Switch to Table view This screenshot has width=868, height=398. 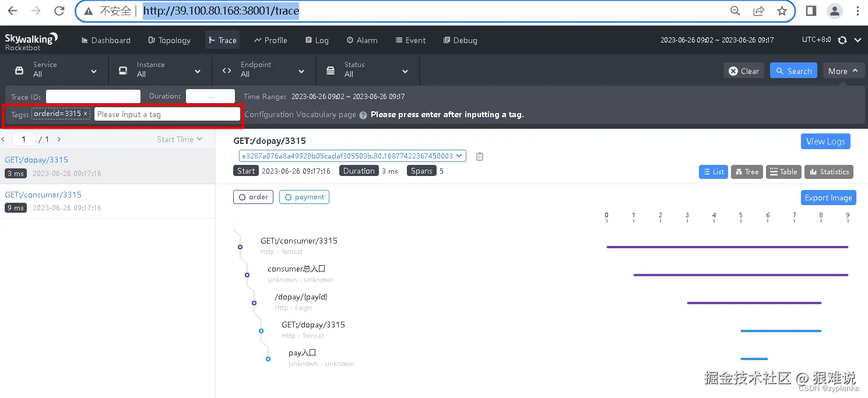783,171
